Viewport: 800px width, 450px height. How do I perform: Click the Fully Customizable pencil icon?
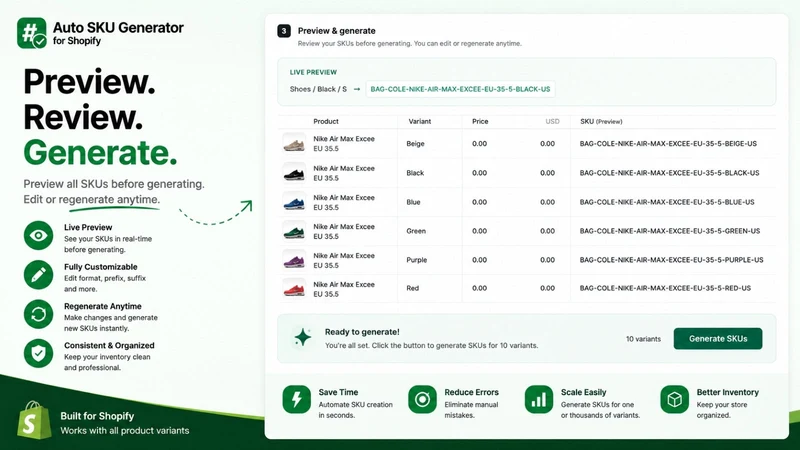coord(38,275)
